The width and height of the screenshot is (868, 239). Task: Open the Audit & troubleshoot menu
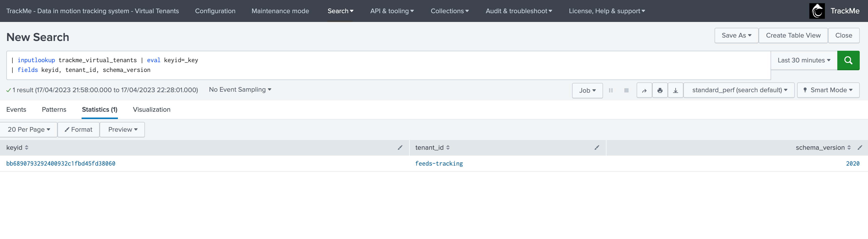(x=519, y=11)
